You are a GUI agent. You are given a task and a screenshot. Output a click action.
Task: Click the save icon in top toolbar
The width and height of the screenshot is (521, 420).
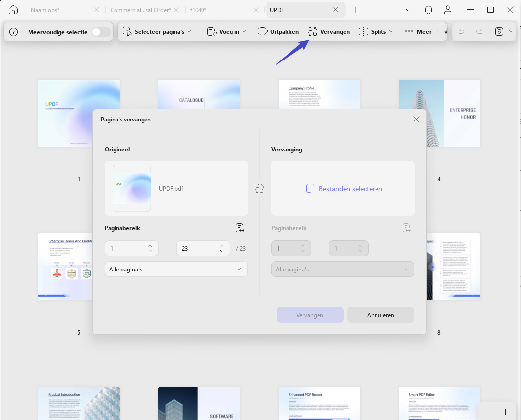pos(499,31)
